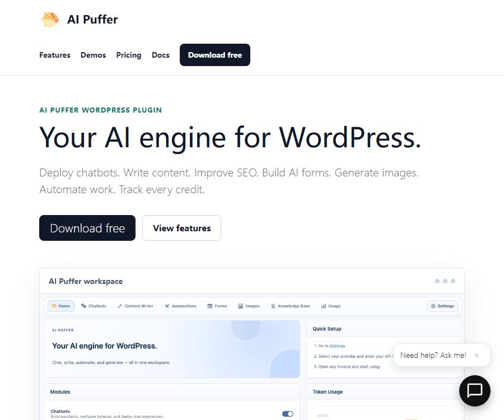Open the Chatbots tab in workspace
Image resolution: width=504 pixels, height=420 pixels.
click(94, 306)
